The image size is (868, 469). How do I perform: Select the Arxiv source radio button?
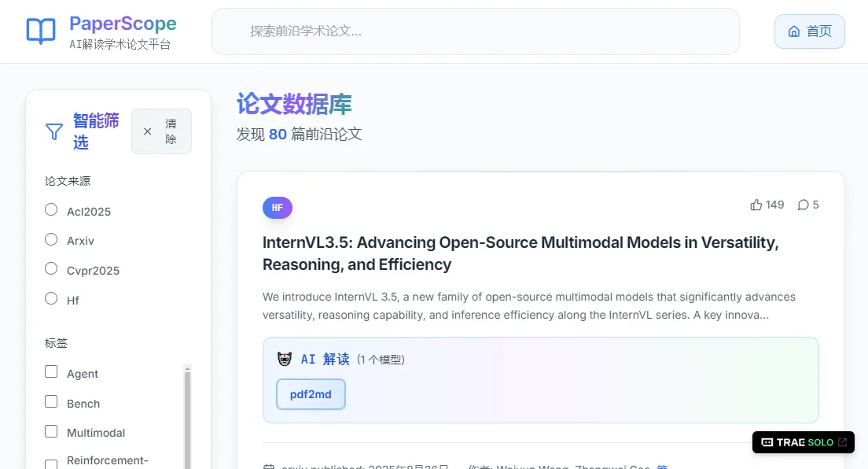tap(51, 239)
